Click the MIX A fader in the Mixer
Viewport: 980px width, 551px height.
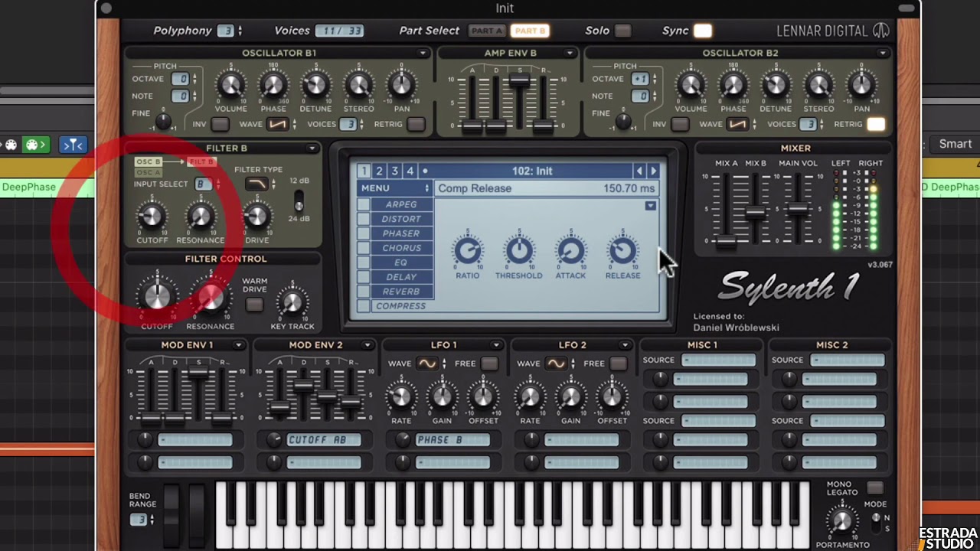(726, 242)
